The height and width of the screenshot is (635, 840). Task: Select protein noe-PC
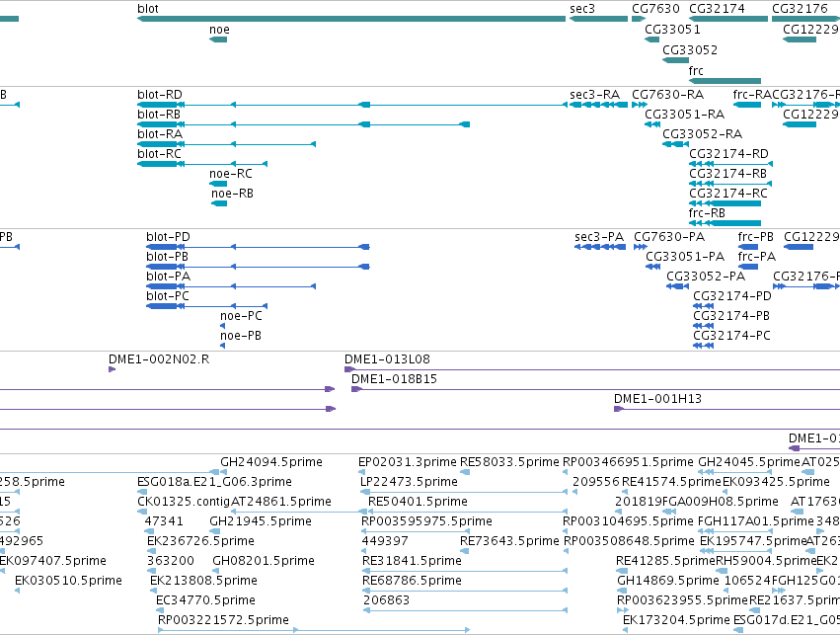pos(222,326)
